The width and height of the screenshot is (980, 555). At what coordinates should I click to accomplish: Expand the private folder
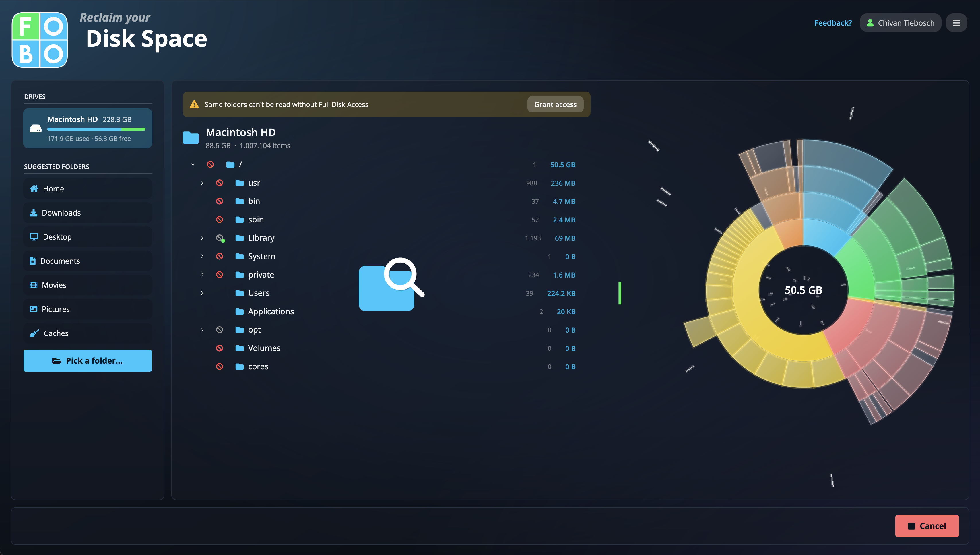click(202, 275)
